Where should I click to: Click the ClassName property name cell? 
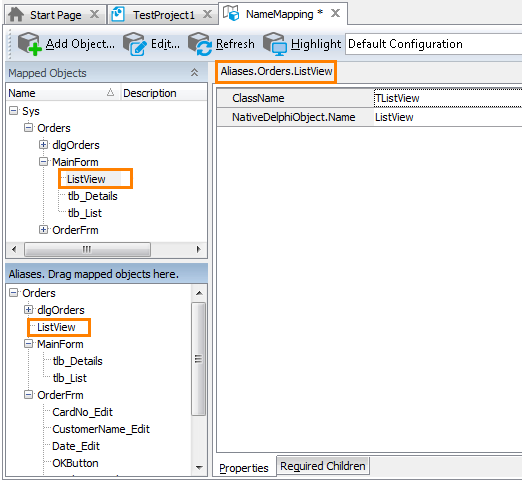295,98
